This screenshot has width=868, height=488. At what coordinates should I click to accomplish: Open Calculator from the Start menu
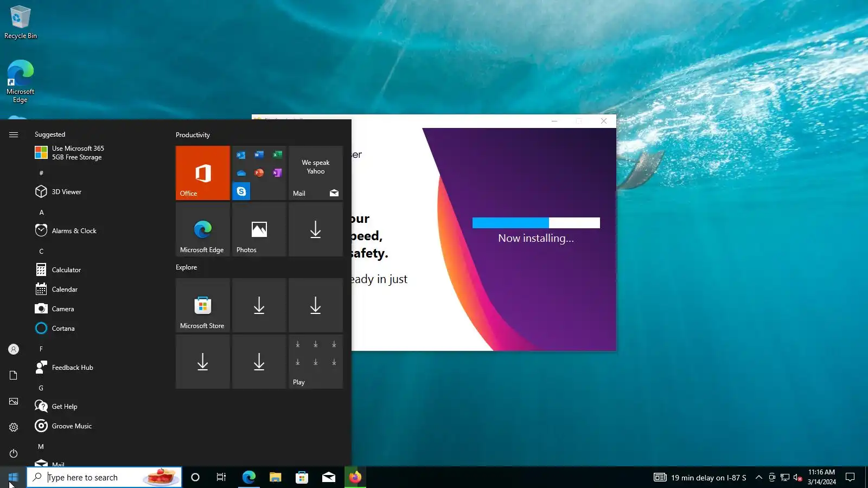coord(98,270)
